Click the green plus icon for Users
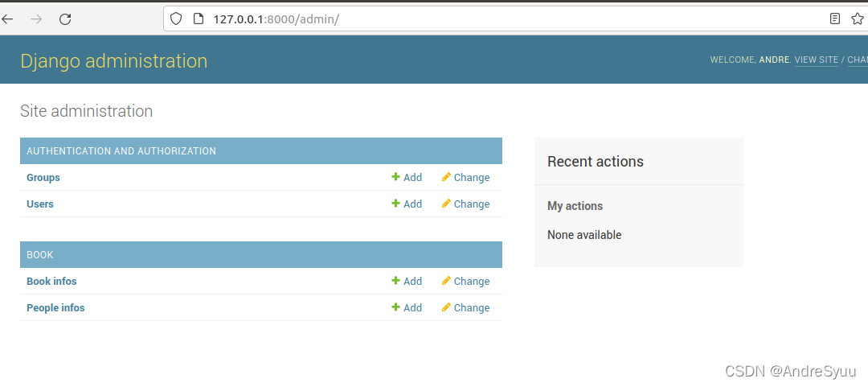This screenshot has height=387, width=868. (395, 204)
